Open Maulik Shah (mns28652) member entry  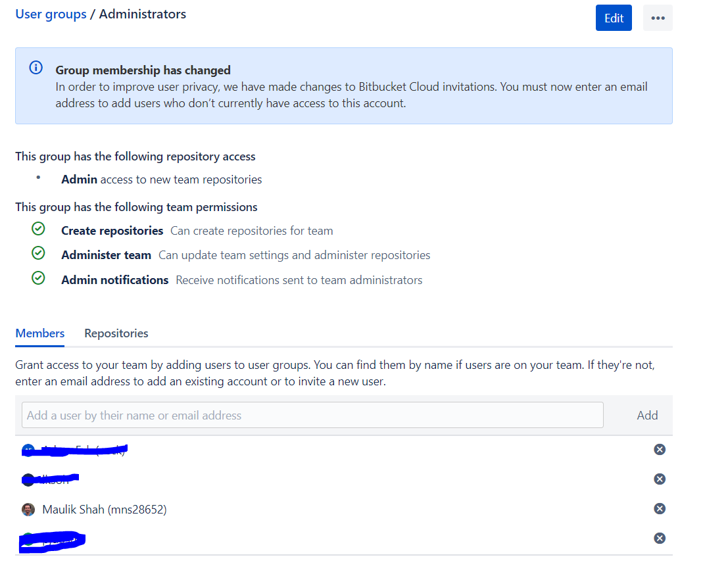point(105,510)
